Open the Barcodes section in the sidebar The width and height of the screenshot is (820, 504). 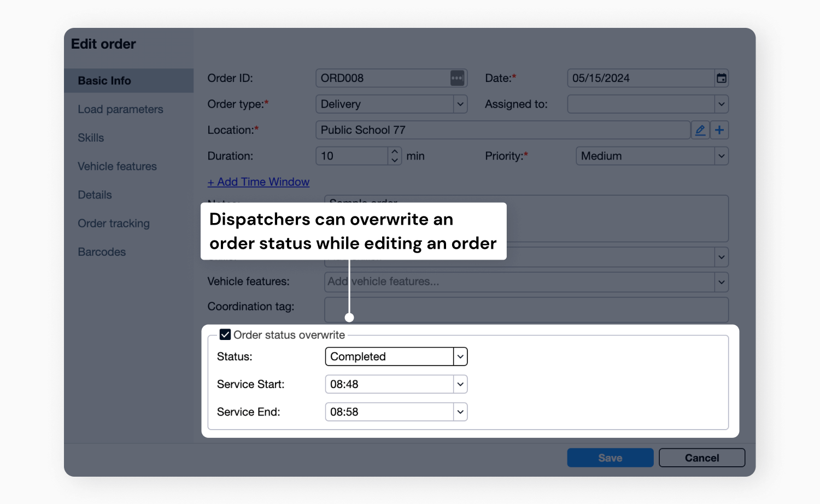coord(102,251)
